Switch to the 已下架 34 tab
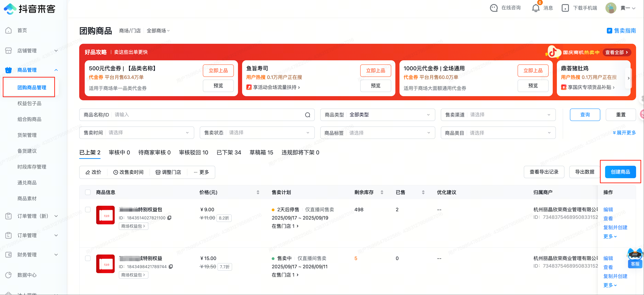 (x=228, y=152)
